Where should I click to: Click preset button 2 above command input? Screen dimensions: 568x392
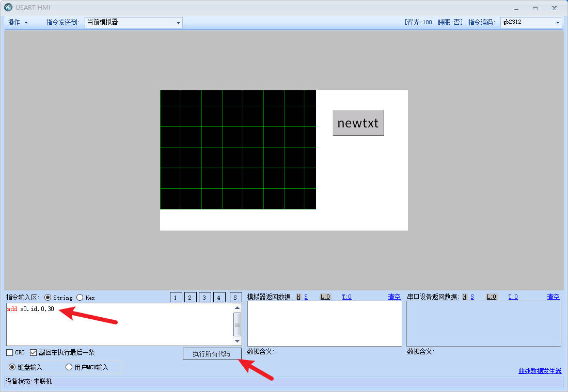(x=191, y=297)
